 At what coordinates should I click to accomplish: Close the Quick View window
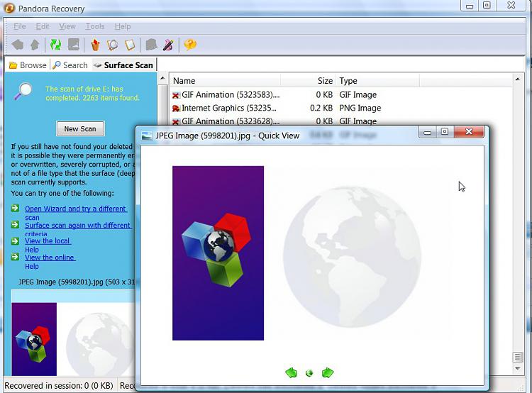[x=469, y=132]
